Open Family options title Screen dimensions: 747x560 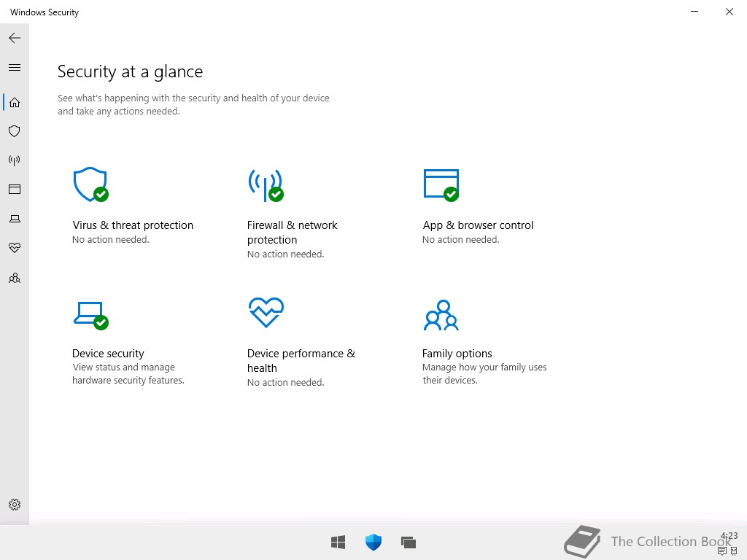pos(457,354)
